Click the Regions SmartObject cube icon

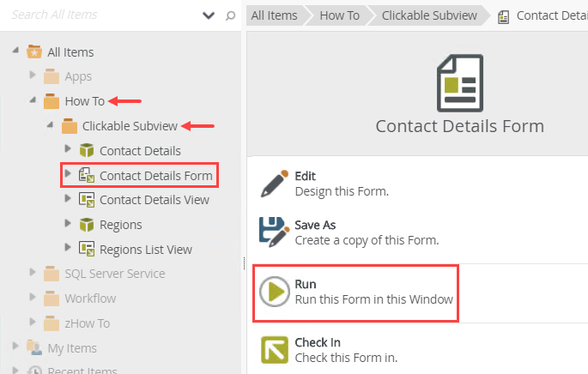click(x=86, y=225)
